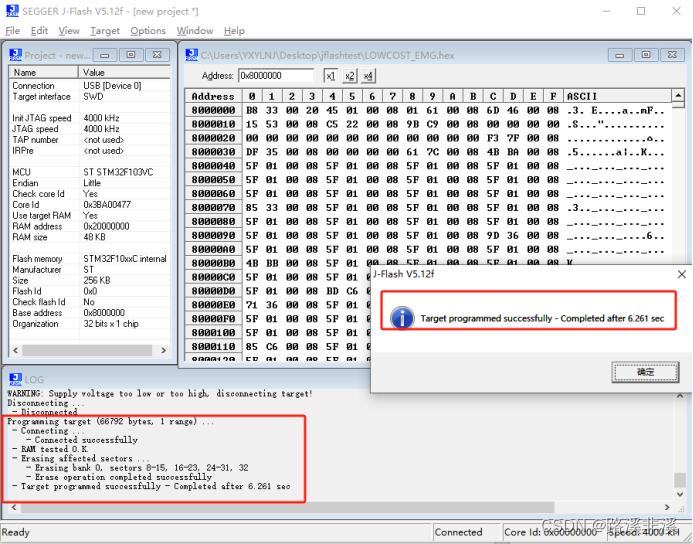Click the LOG horizontal scrollbar thumb
This screenshot has width=693, height=544.
287,507
